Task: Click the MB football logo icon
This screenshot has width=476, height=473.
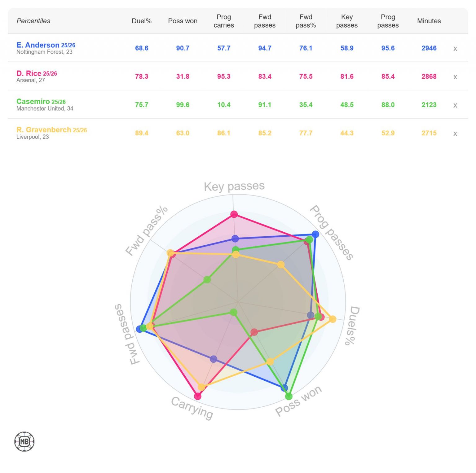Action: tap(24, 441)
